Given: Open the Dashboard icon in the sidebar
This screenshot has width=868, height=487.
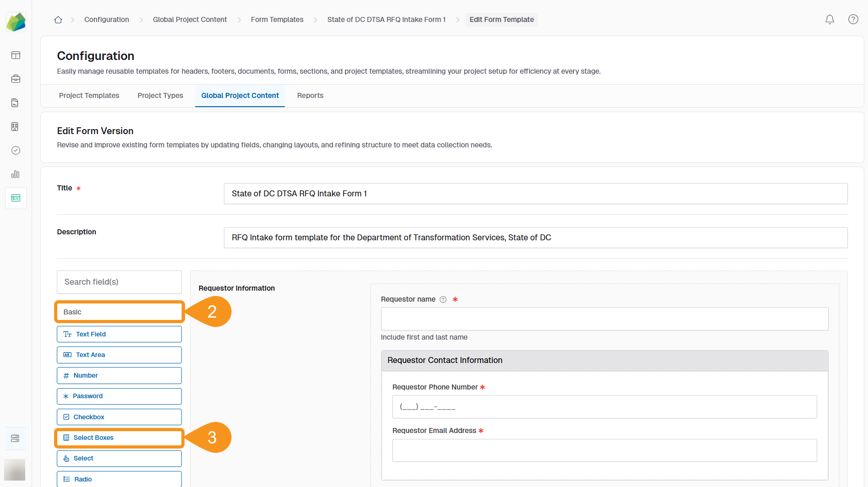Looking at the screenshot, I should click(16, 55).
